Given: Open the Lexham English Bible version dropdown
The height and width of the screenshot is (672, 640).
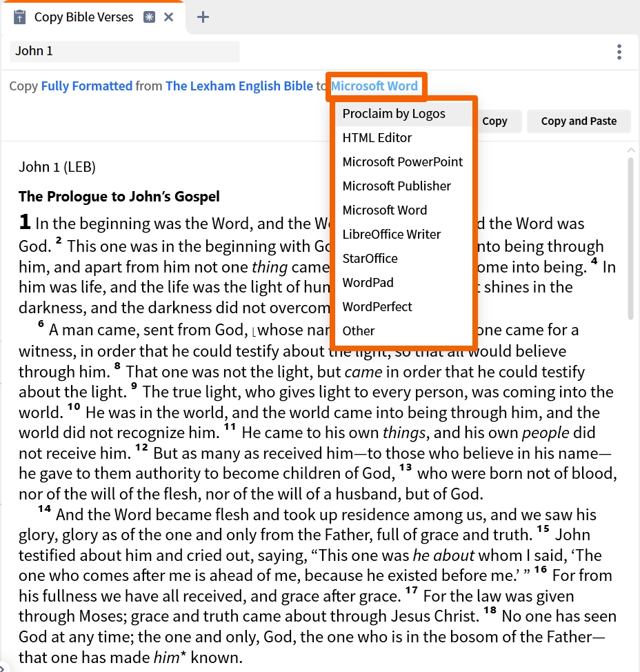Looking at the screenshot, I should point(239,86).
